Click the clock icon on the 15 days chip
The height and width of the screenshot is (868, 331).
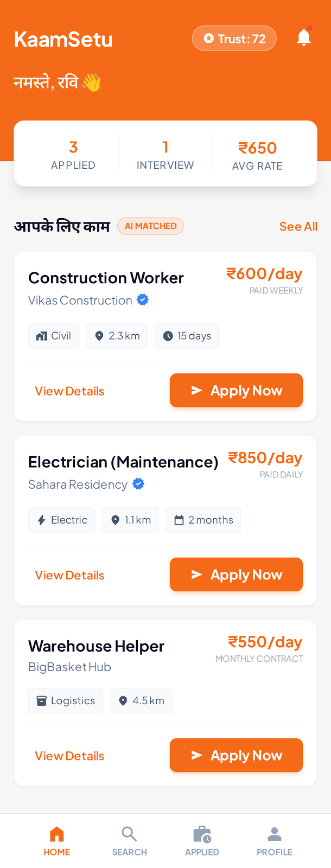click(x=168, y=336)
